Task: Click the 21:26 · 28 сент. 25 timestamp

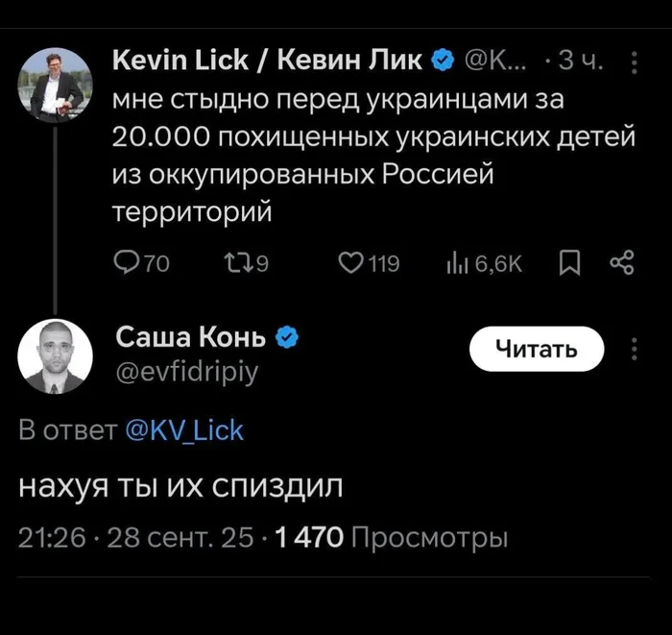Action: [135, 539]
